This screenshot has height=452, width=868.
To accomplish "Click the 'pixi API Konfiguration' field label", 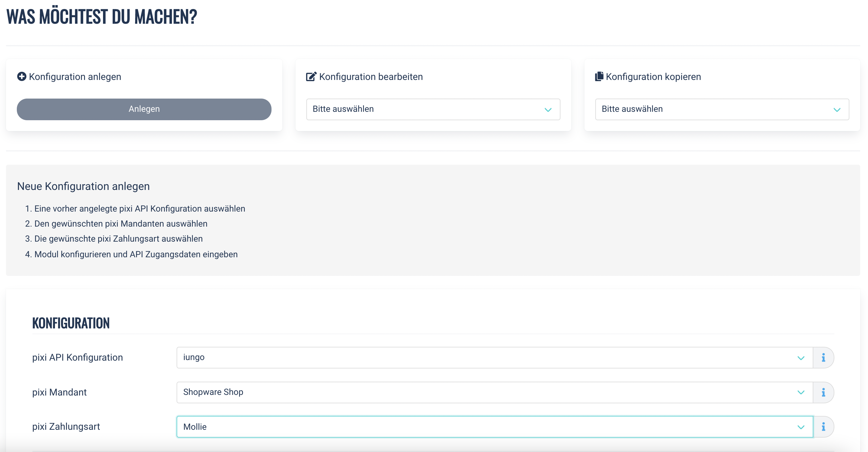I will click(77, 357).
